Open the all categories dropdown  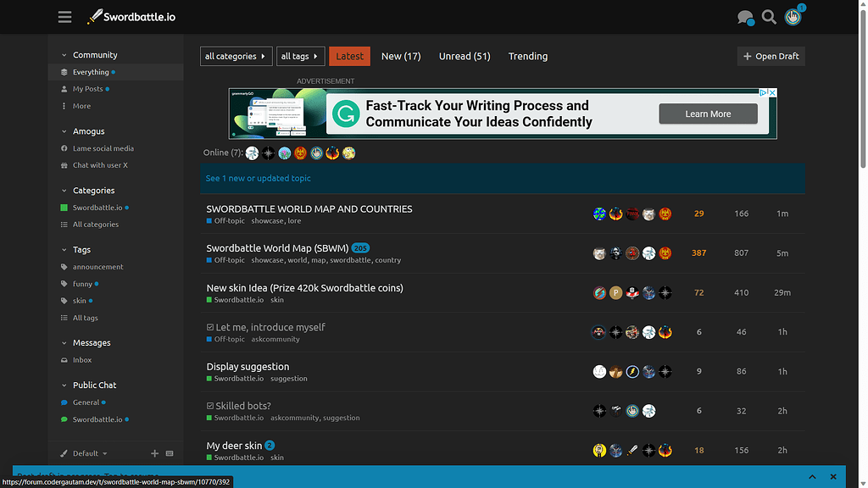[x=236, y=56]
